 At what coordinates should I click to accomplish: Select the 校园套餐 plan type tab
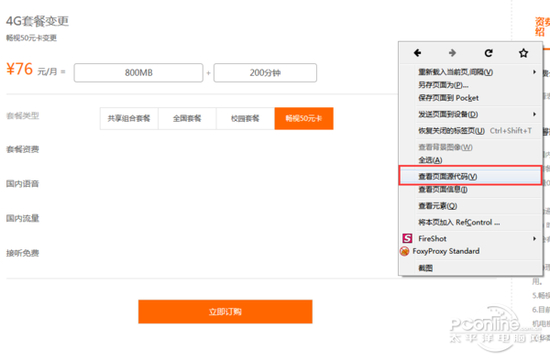pos(245,119)
